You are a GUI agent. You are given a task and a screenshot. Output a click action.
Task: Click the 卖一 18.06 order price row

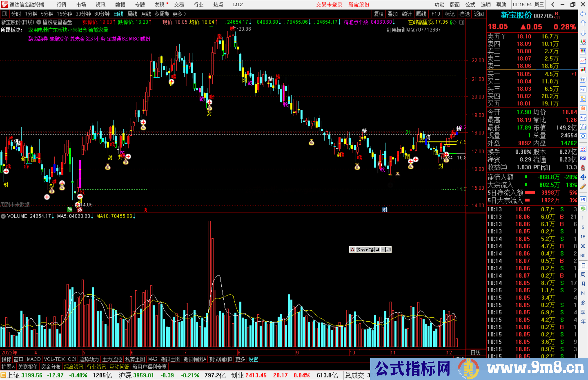pos(523,66)
